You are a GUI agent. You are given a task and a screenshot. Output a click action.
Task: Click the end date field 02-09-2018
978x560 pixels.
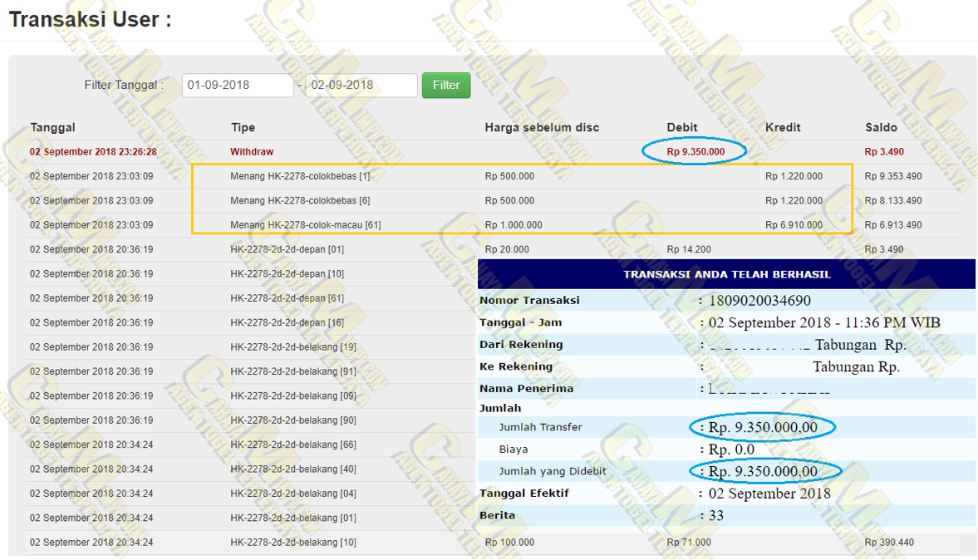[x=361, y=86]
